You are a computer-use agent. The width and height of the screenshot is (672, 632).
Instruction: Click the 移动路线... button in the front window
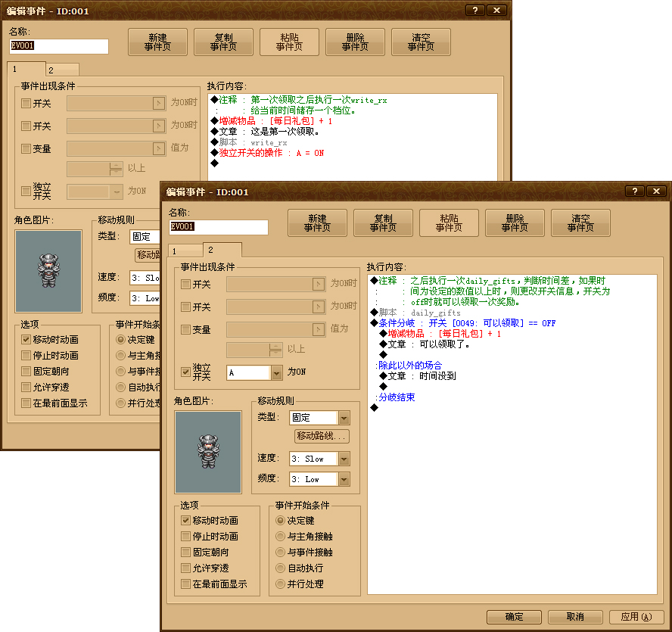coord(322,436)
